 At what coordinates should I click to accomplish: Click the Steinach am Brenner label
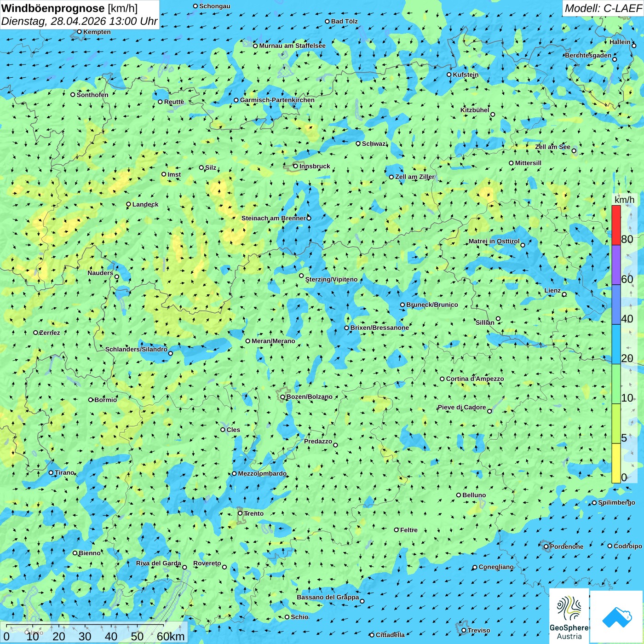[x=274, y=218]
